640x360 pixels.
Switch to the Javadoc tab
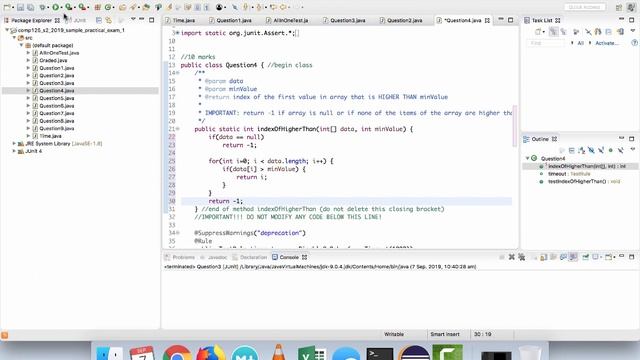pos(213,257)
